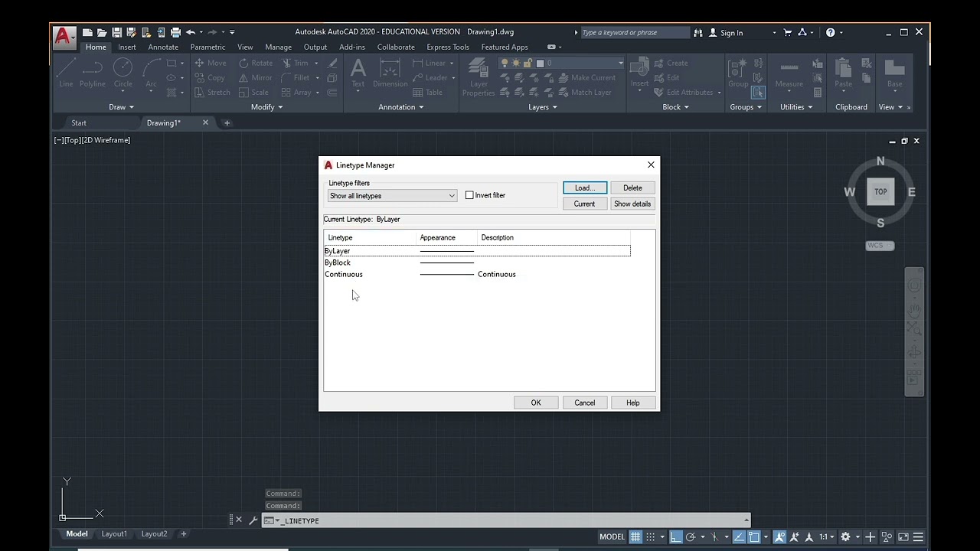Click the Current button
Image resolution: width=980 pixels, height=551 pixels.
pos(584,204)
